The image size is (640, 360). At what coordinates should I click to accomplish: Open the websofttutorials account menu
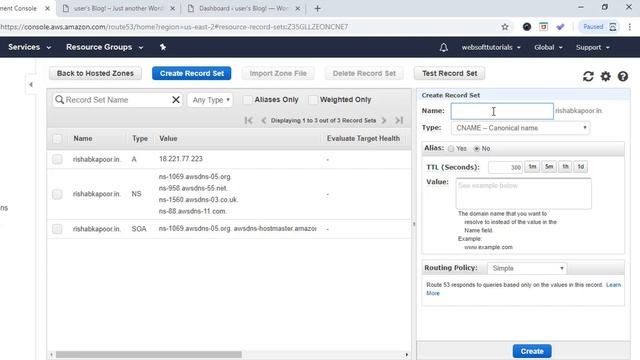491,47
